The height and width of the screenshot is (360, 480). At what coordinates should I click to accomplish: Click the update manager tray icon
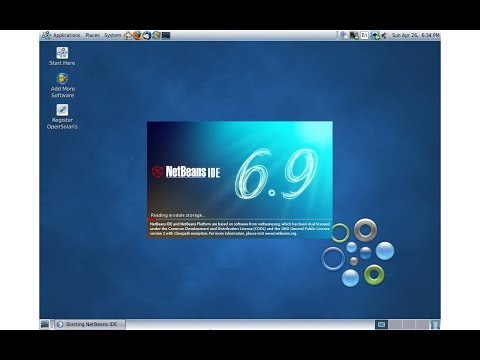coord(375,35)
